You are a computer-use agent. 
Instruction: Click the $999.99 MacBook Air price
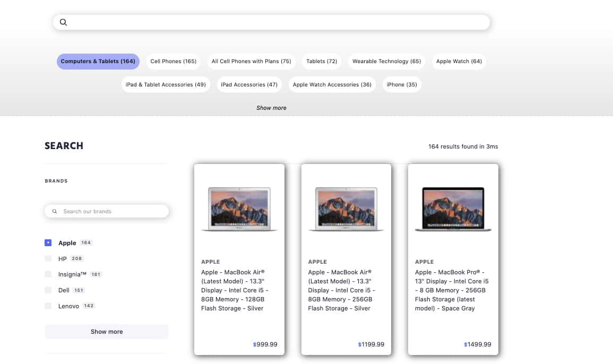265,344
